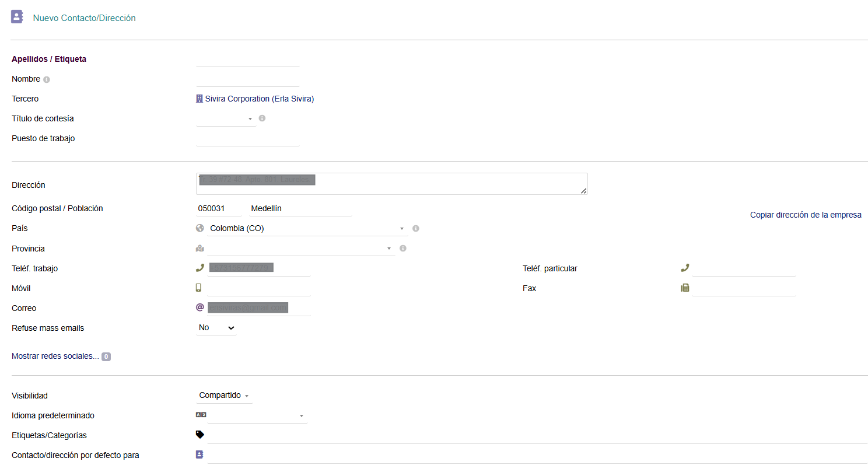Open the Provincia dropdown
Viewport: 868px width, 465px height.
pos(300,249)
